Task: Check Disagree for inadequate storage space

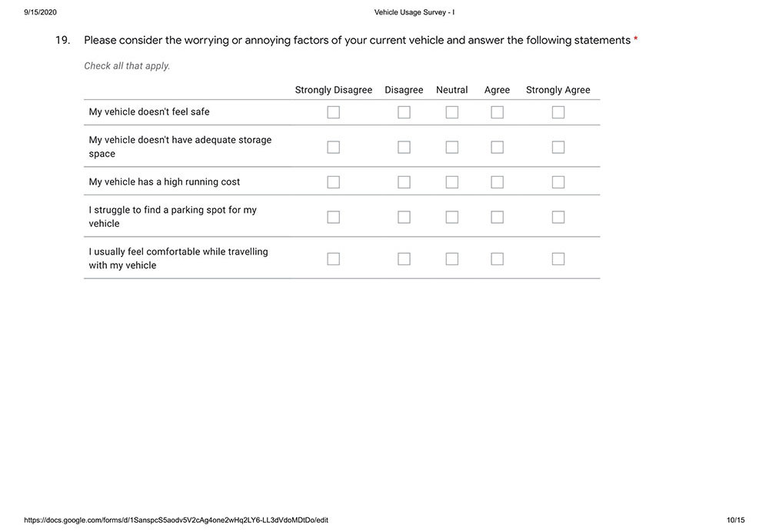Action: [x=404, y=147]
